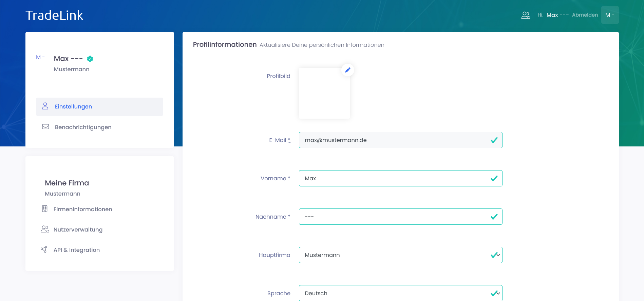Go to Firmeninformationen page
644x301 pixels.
pos(83,209)
